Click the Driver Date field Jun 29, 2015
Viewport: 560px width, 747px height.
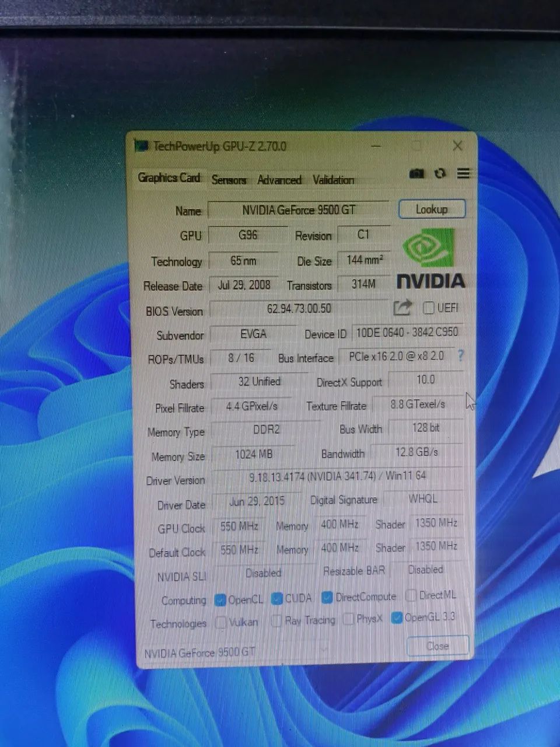point(257,501)
